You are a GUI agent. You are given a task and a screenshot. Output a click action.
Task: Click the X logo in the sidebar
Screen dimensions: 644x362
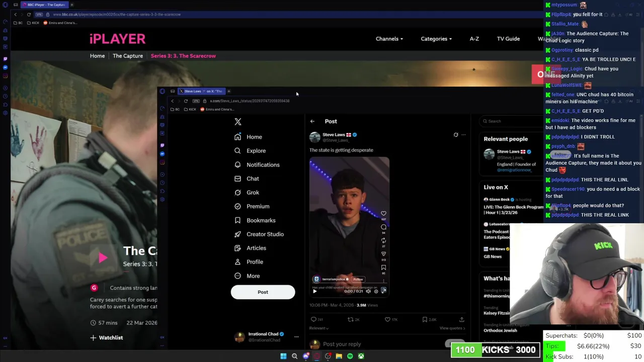[x=238, y=122]
